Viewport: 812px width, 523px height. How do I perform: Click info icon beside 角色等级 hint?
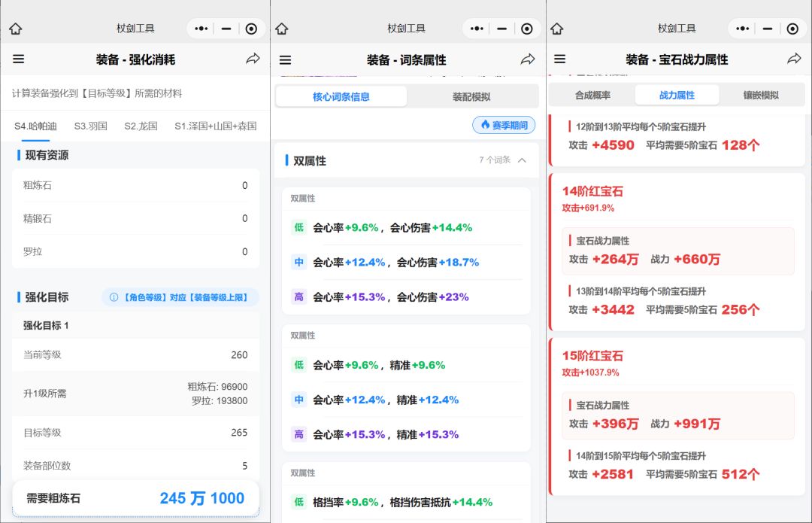114,297
